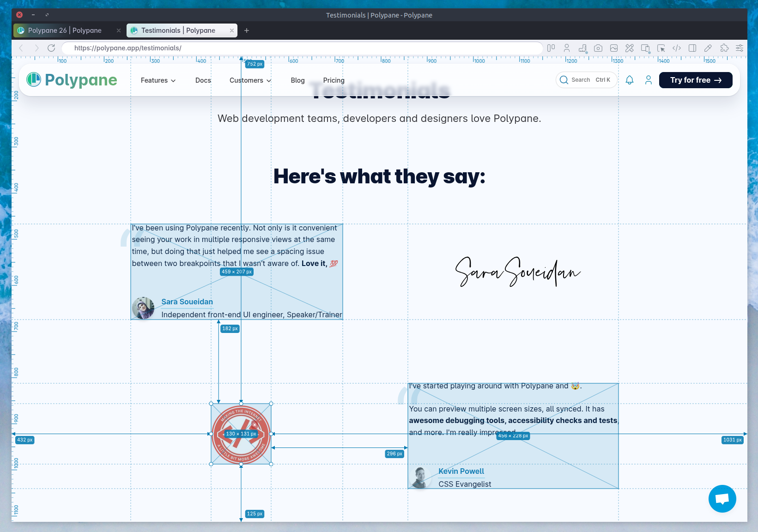Viewport: 758px width, 532px height.
Task: Click the Sara Soueidan signature image
Action: (517, 272)
